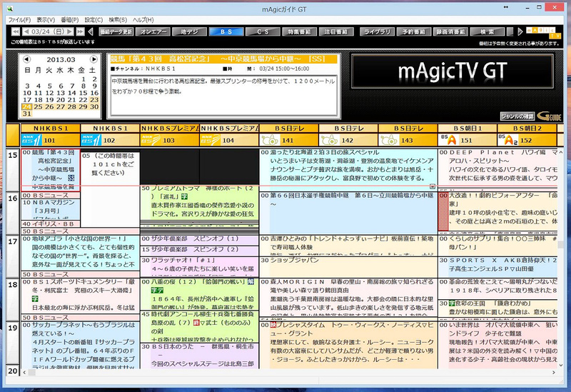
Task: Open the ファイル(F) menu
Action: (x=20, y=20)
